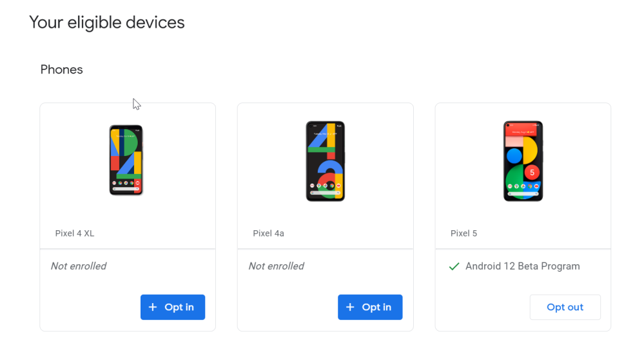644x354 pixels.
Task: Click the "Pixel 4 XL" device name
Action: point(75,233)
